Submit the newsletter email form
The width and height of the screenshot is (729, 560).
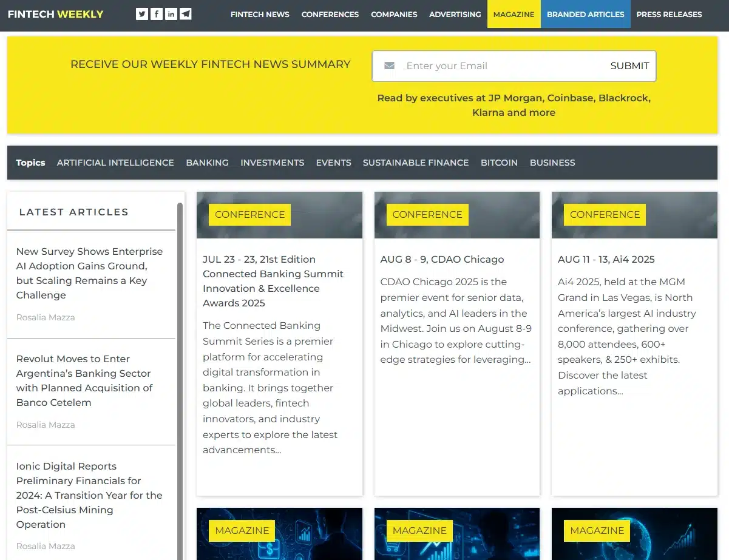click(x=629, y=66)
